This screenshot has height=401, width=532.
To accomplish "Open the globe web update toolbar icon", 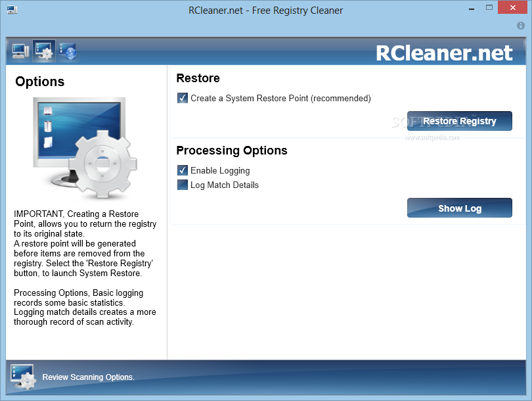I will tap(68, 51).
